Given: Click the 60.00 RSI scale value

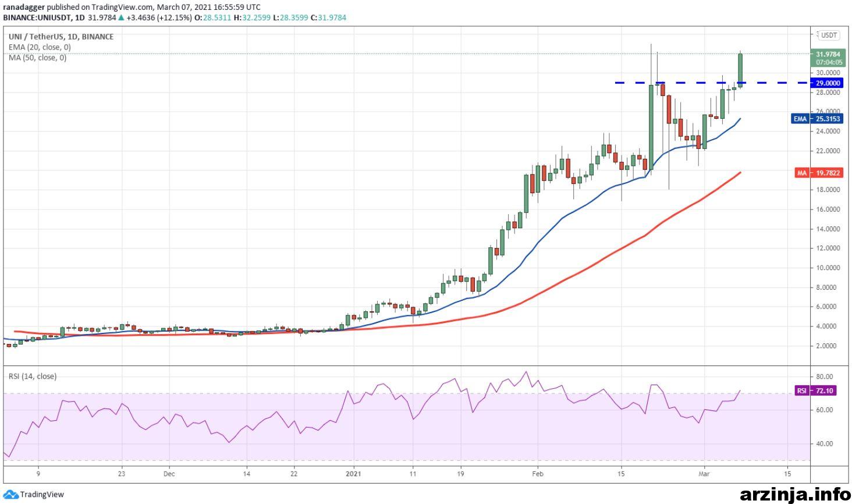Looking at the screenshot, I should coord(824,410).
